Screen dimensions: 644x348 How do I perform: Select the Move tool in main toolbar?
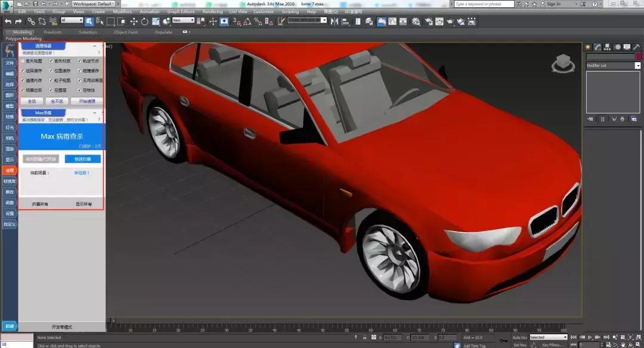(134, 21)
